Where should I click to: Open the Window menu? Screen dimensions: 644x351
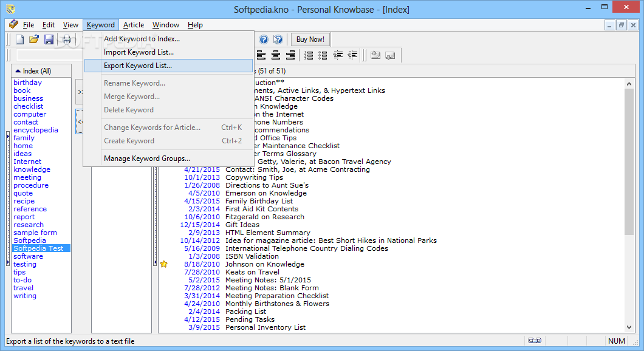(x=165, y=25)
